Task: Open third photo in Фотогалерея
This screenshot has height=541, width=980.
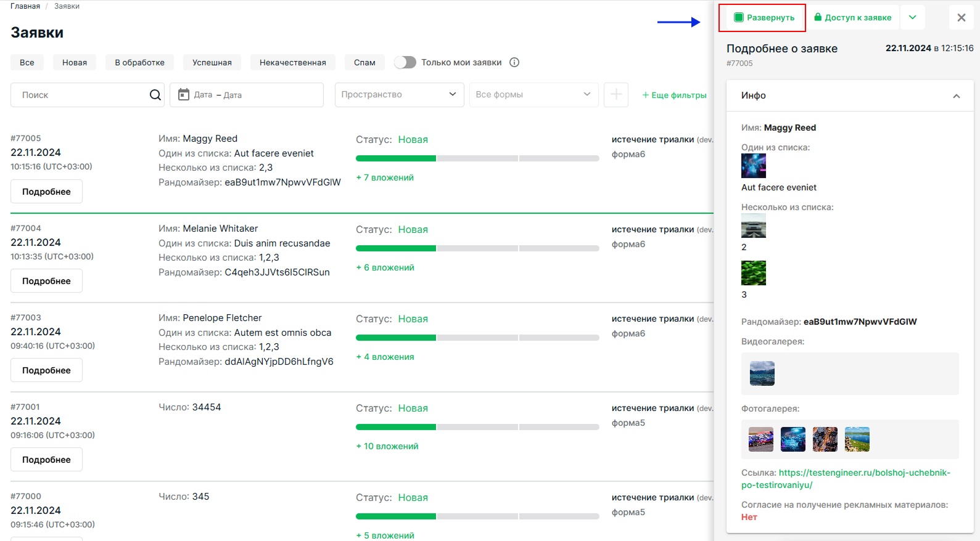Action: click(825, 439)
